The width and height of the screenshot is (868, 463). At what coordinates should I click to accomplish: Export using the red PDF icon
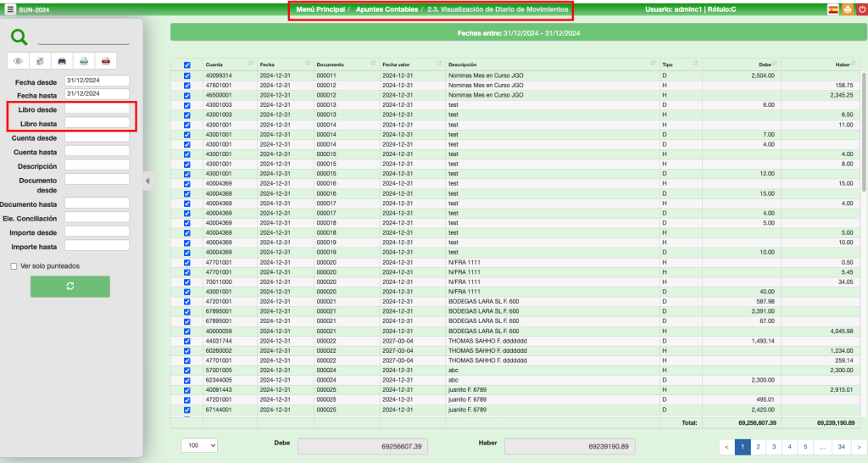pyautogui.click(x=105, y=61)
